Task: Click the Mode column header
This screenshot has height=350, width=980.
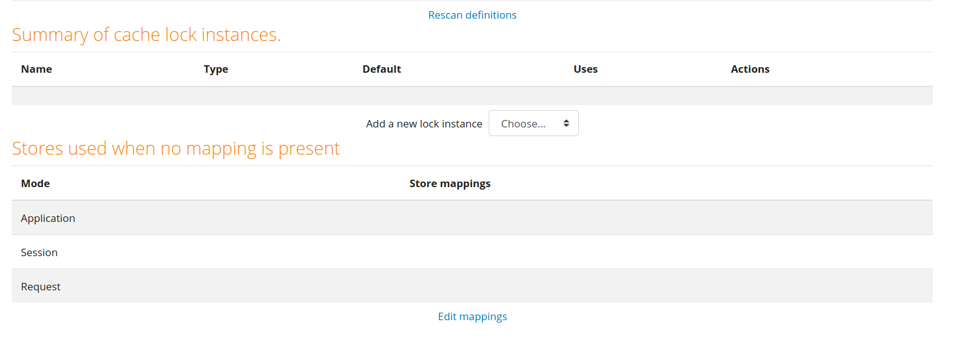Action: click(x=35, y=183)
